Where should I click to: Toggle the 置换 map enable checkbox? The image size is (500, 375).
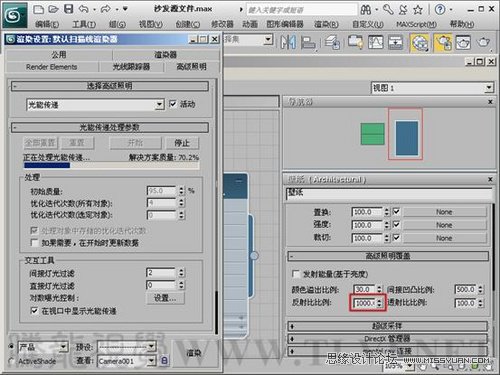tap(396, 211)
